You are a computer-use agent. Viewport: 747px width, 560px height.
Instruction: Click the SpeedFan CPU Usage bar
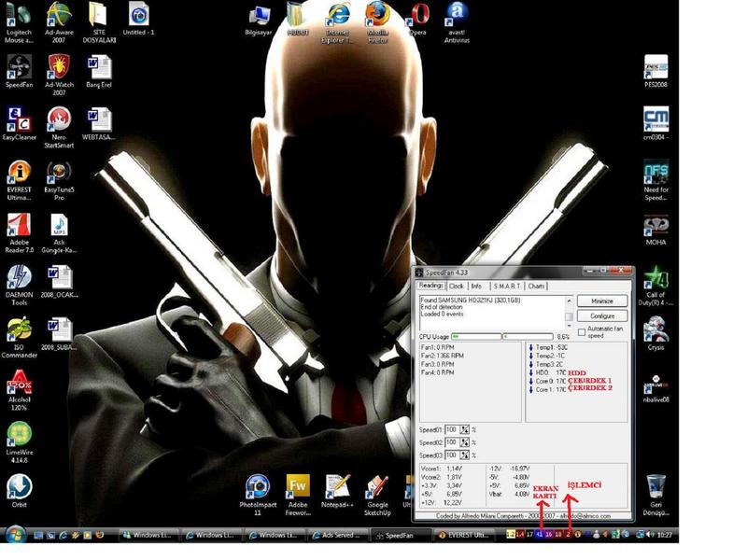pos(502,337)
